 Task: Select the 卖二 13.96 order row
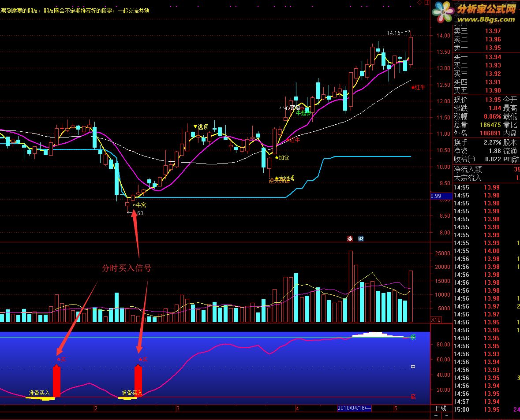pos(486,40)
